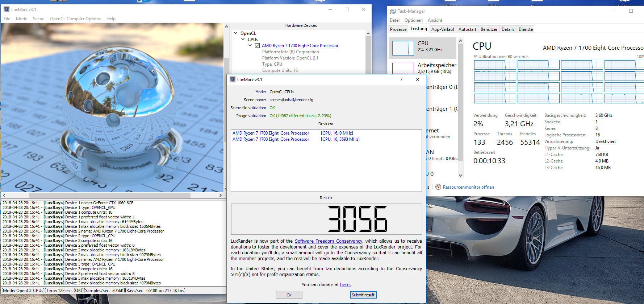This screenshot has width=644, height=304.
Task: Select AMD Ryzen 7 1700 in Hardware Devices tree
Action: 300,46
